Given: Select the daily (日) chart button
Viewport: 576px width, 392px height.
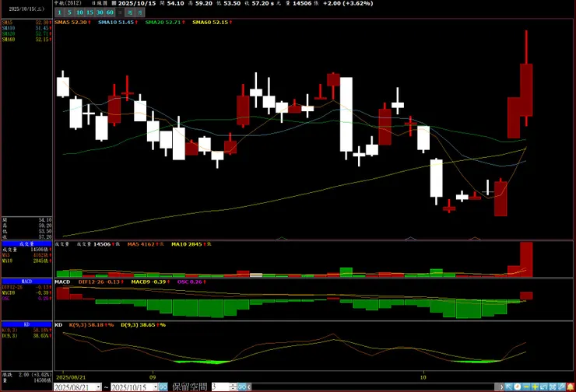Looking at the screenshot, I should point(120,12).
